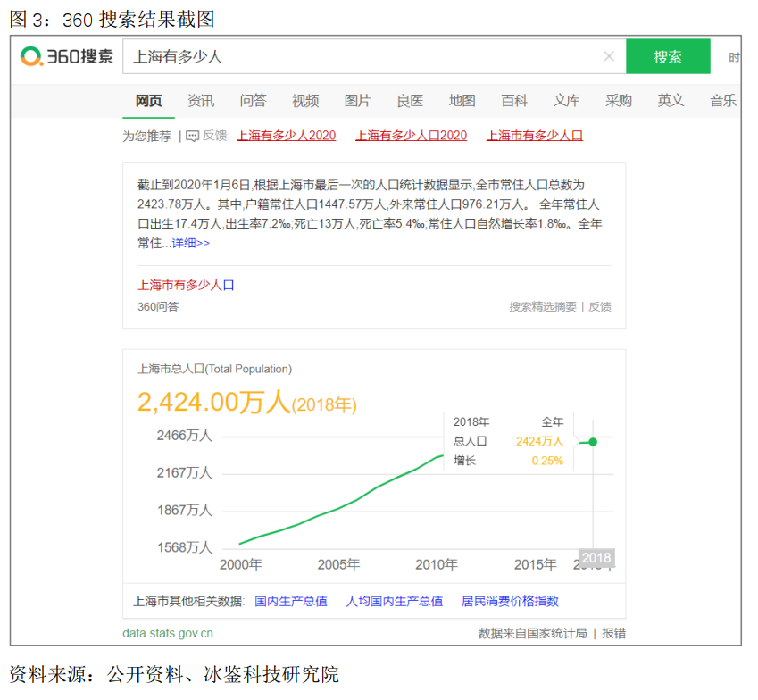Select the 地图 tab
This screenshot has width=758, height=700.
(462, 101)
